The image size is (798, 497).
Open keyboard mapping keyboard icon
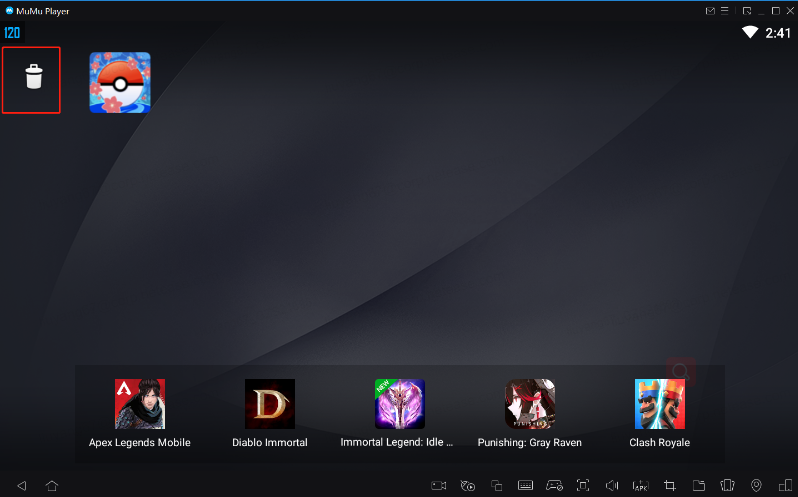[525, 485]
